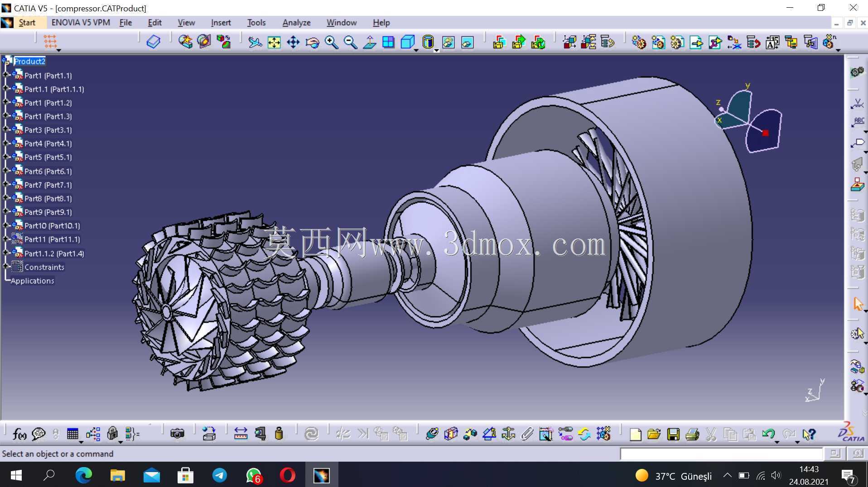The height and width of the screenshot is (487, 868).
Task: Expand Part9 (Part9.1) tree node
Action: 5,211
